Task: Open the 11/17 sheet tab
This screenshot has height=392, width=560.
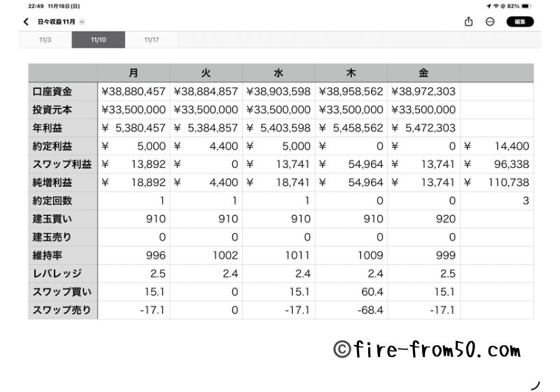Action: (151, 40)
